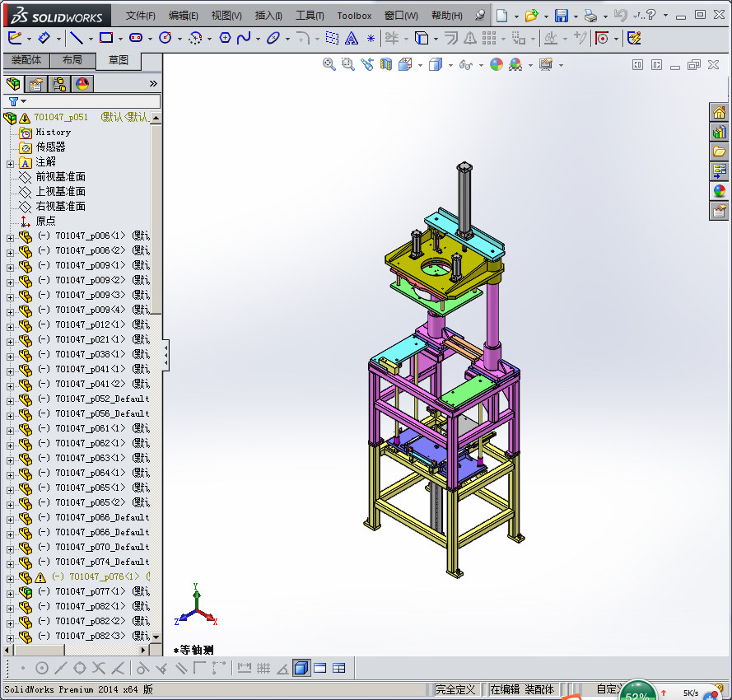Open the 插入(I) menu
Viewport: 732px width, 700px height.
[268, 16]
